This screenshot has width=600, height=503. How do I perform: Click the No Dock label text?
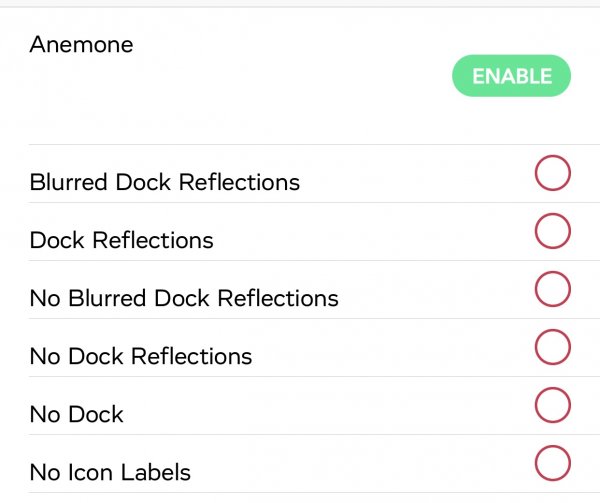coord(77,415)
